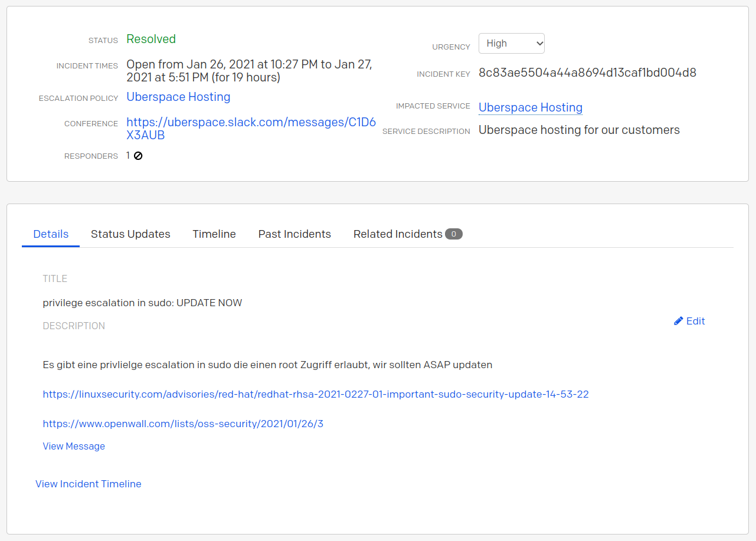Open the Uberspace Hosting impacted service link
Viewport: 756px width, 541px height.
point(531,107)
